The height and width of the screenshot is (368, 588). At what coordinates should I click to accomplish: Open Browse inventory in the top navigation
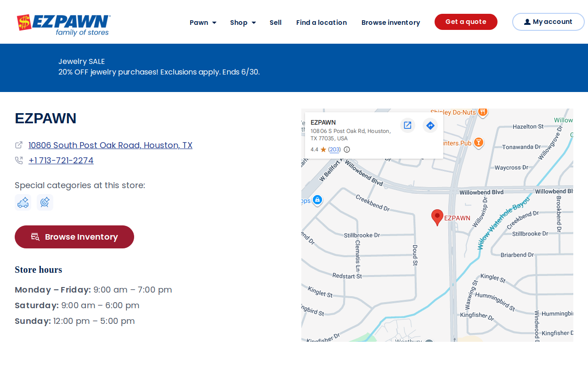tap(391, 23)
